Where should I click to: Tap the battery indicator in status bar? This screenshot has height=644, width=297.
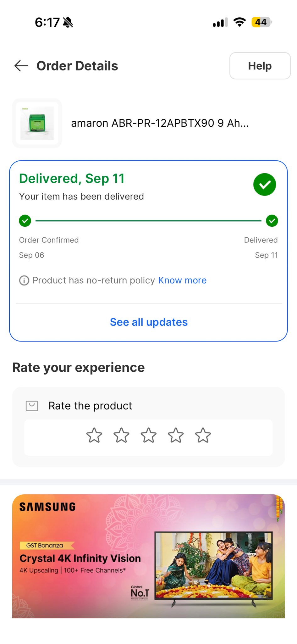pos(261,22)
